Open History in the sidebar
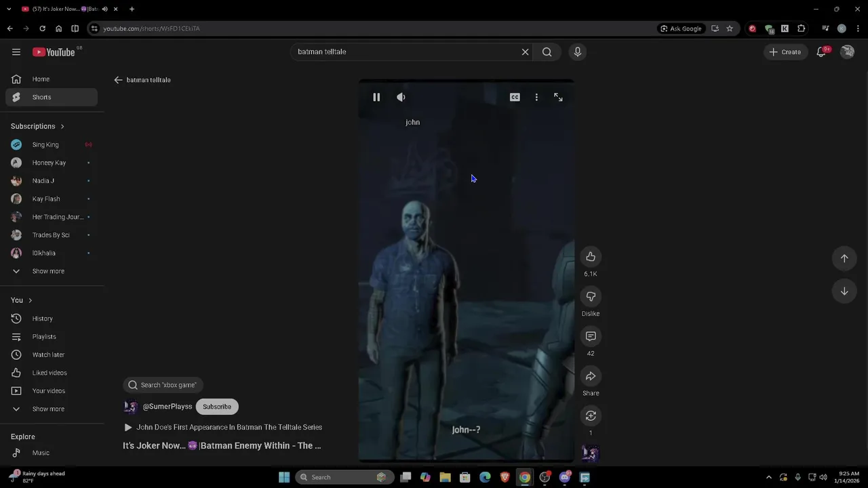This screenshot has width=868, height=488. pos(52,319)
